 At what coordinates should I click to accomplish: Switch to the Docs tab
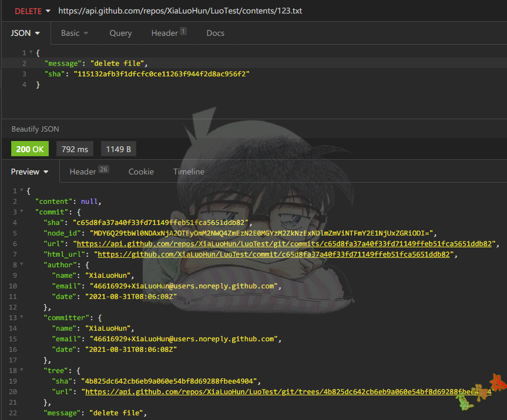tap(215, 33)
